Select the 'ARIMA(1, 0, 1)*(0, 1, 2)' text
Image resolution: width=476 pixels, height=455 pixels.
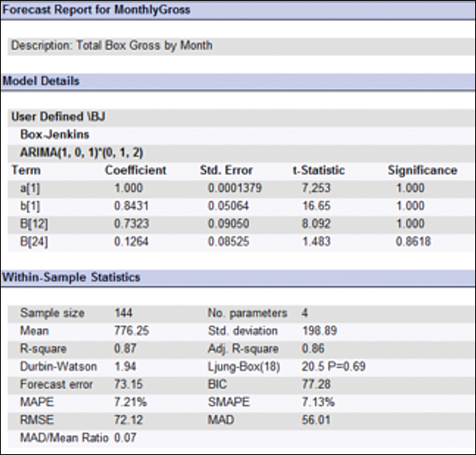(81, 152)
